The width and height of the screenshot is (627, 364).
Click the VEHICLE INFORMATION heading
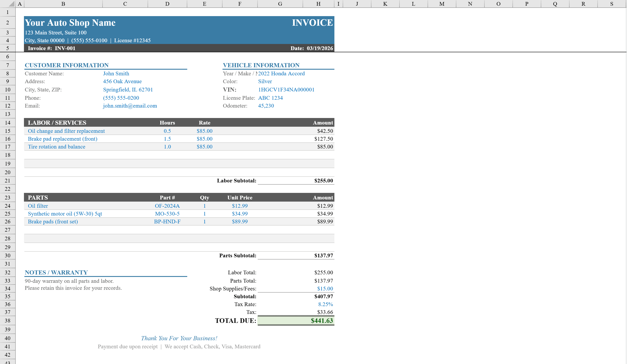point(261,65)
